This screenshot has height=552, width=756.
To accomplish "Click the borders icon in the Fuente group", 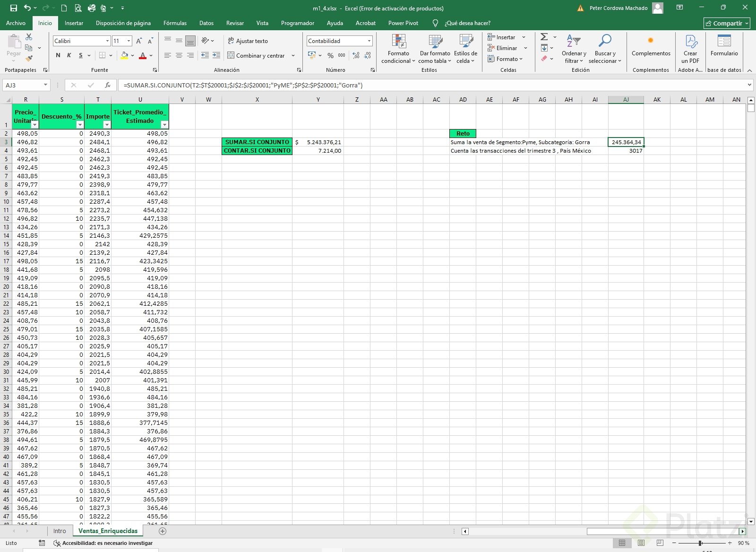I will pyautogui.click(x=102, y=55).
